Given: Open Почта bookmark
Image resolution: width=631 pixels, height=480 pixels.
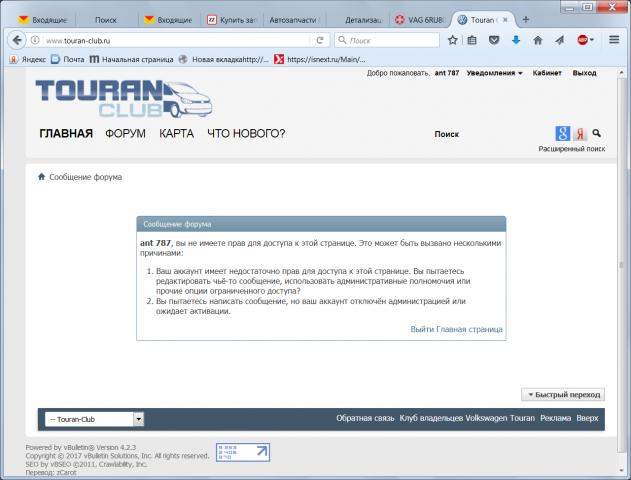Looking at the screenshot, I should coord(68,60).
